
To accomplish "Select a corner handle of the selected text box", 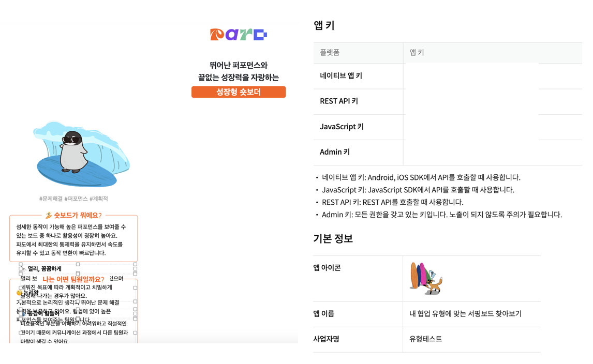I will pos(20,264).
